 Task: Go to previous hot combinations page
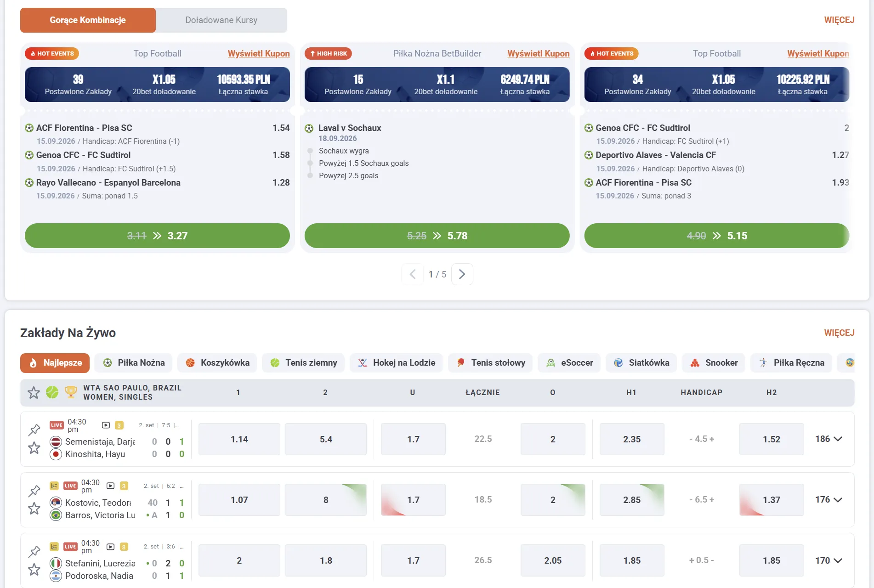click(x=413, y=274)
